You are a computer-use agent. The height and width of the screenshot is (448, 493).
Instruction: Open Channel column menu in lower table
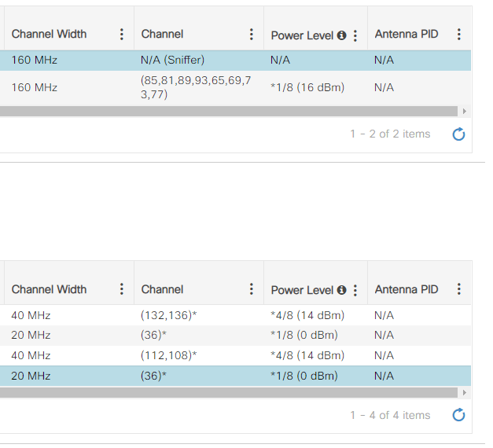click(x=251, y=289)
